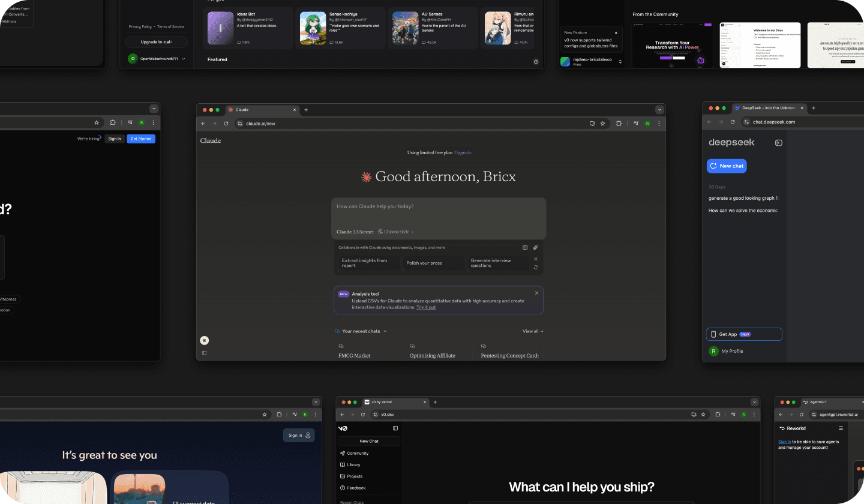Click the Sign in button beside We're hiring
This screenshot has height=504, width=864.
click(115, 139)
